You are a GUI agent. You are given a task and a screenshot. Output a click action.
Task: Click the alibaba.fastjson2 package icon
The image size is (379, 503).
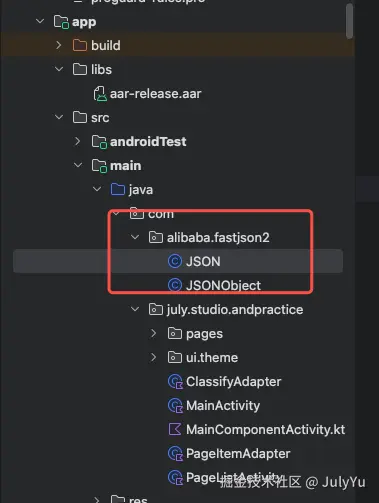(x=156, y=238)
